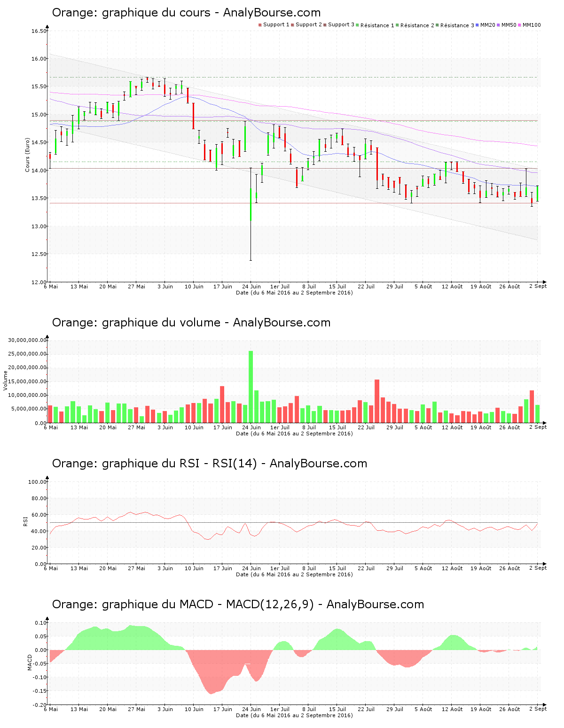Screen dimensions: 564x728
Task: Click the 80.00 value on RSI axis
Action: [39, 498]
